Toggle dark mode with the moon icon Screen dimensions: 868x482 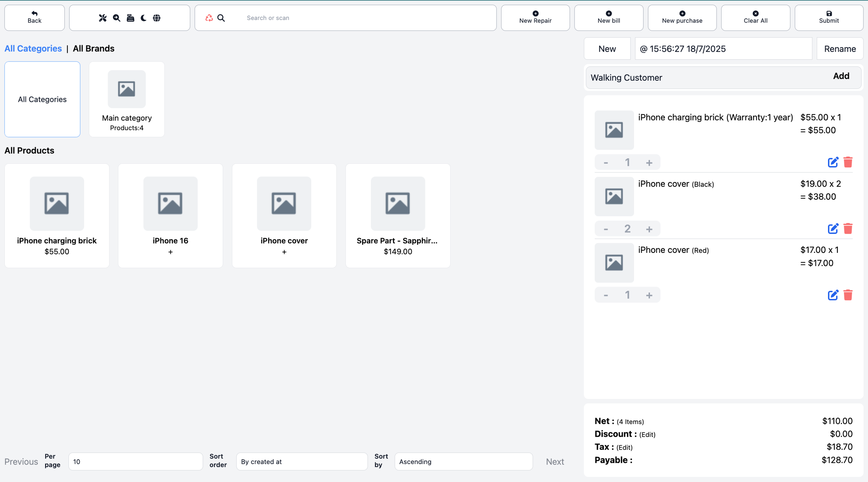[144, 18]
